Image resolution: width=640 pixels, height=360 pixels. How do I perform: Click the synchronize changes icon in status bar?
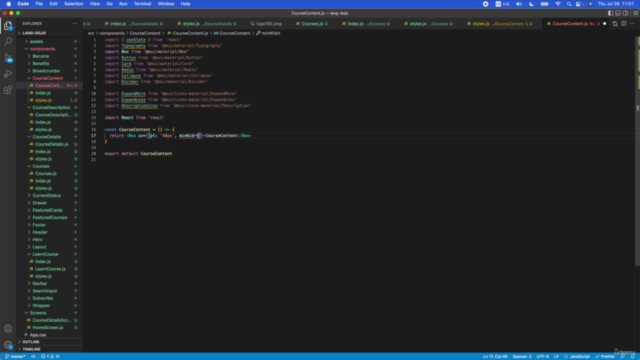click(x=33, y=356)
